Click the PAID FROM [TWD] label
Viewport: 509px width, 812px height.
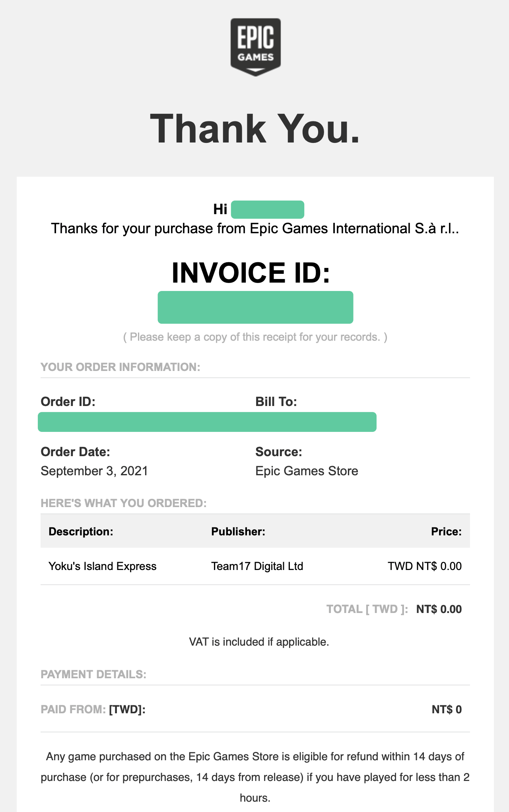(93, 709)
